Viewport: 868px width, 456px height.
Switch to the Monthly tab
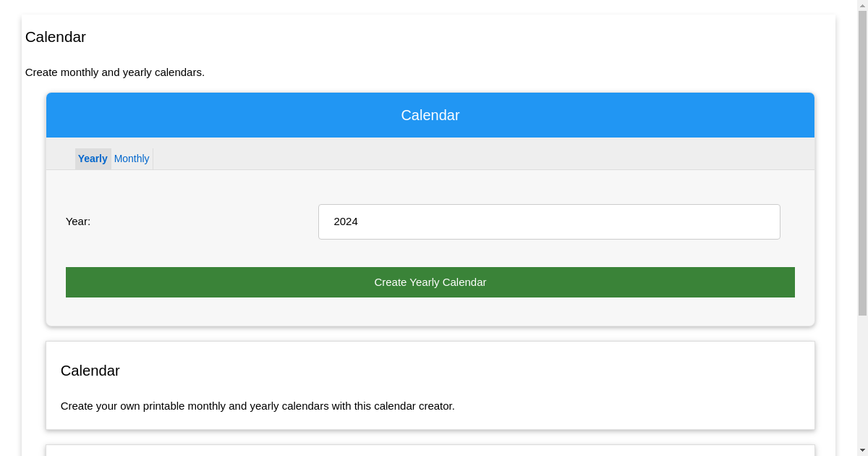pos(132,159)
